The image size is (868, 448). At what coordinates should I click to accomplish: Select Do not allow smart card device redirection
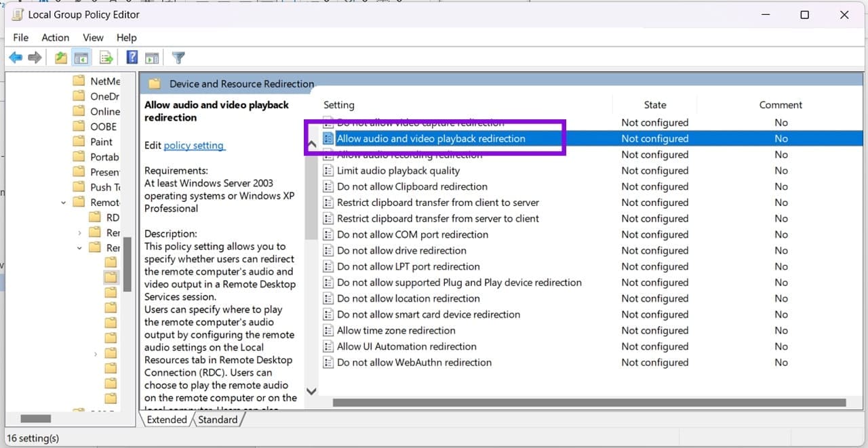(429, 314)
